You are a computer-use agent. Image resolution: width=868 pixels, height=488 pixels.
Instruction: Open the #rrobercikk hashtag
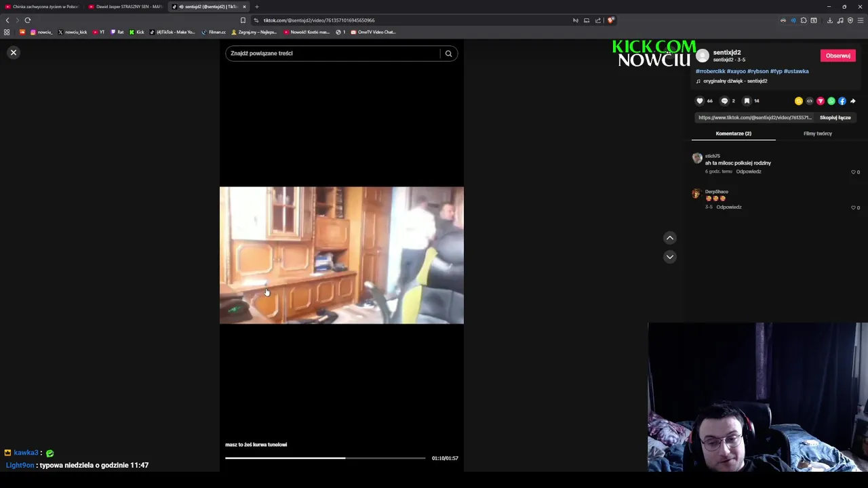[710, 71]
